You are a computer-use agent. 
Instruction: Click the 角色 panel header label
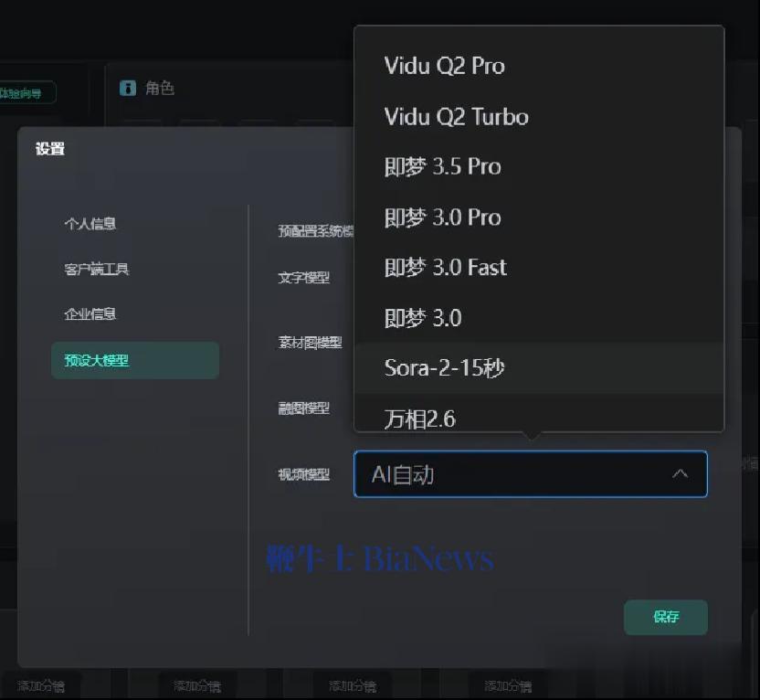click(x=160, y=89)
